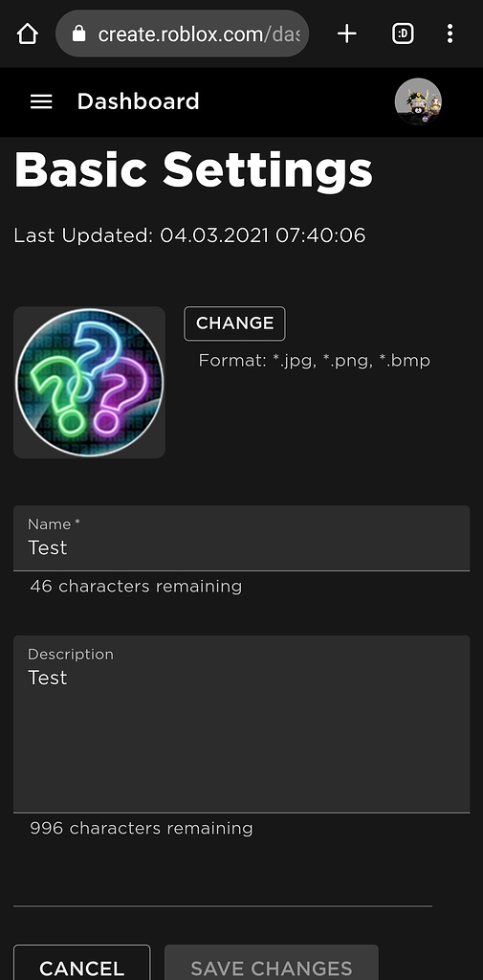
Task: Focus the Name field containing Test
Action: (241, 538)
